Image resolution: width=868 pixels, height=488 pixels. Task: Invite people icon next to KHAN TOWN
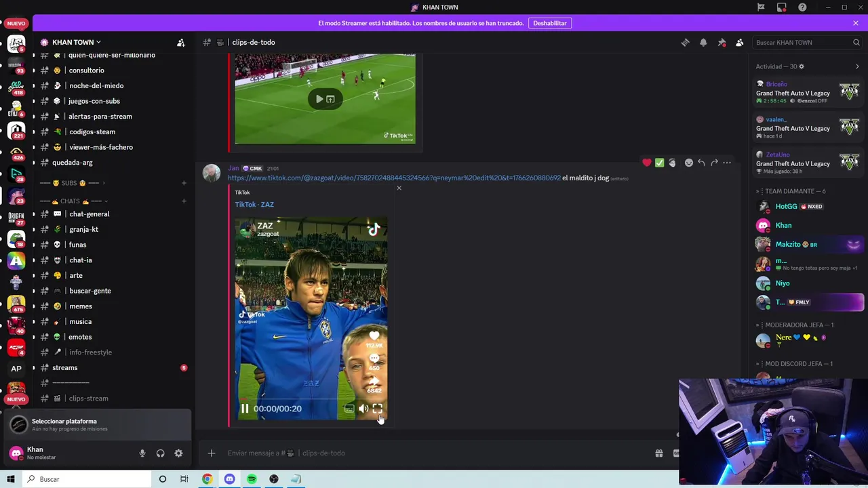[x=181, y=42]
